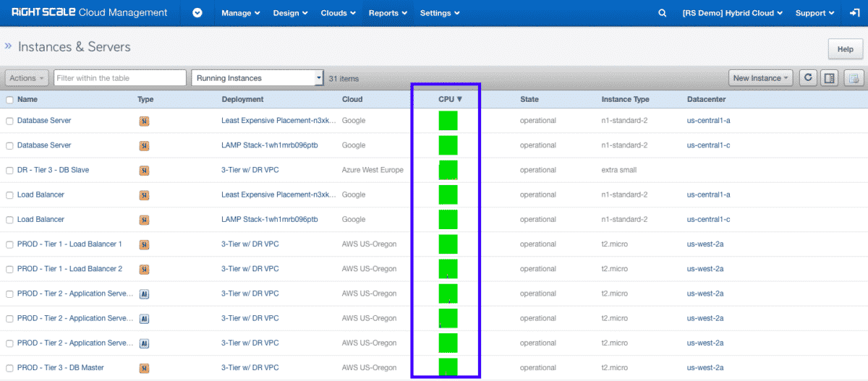
Task: Click type icon of DR - Tier 3 - DB Slave
Action: point(144,171)
